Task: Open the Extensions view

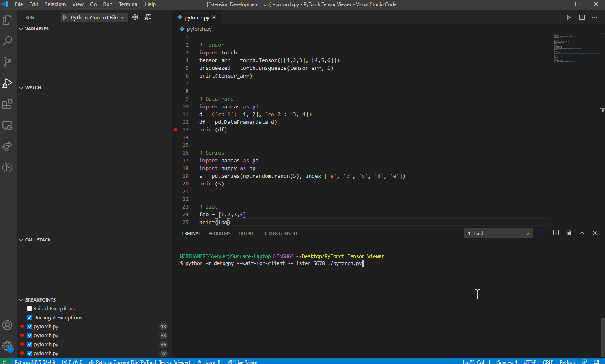Action: click(7, 104)
